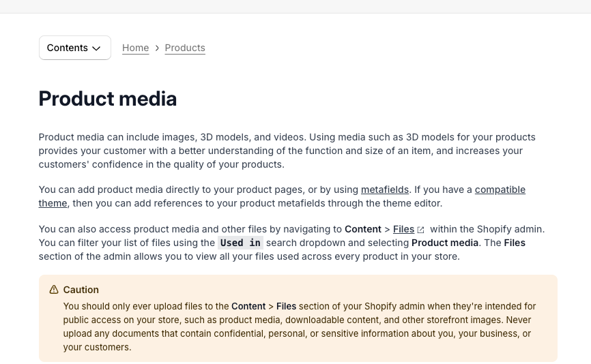Open the Contents dropdown menu
Image resolution: width=591 pixels, height=364 pixels.
pos(74,48)
